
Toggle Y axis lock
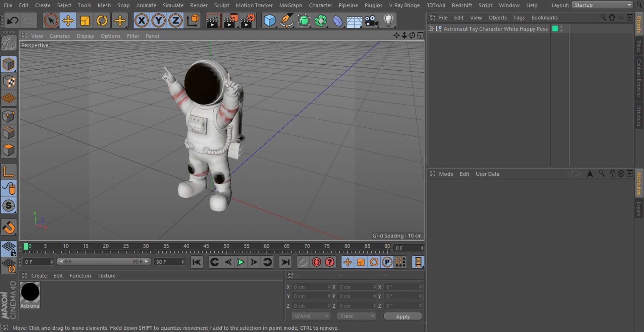159,21
